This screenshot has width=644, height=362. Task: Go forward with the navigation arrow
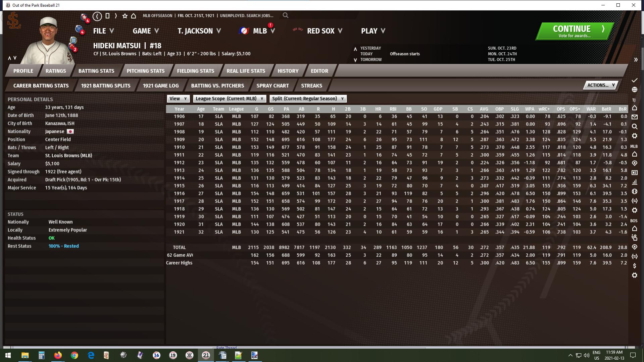point(116,16)
